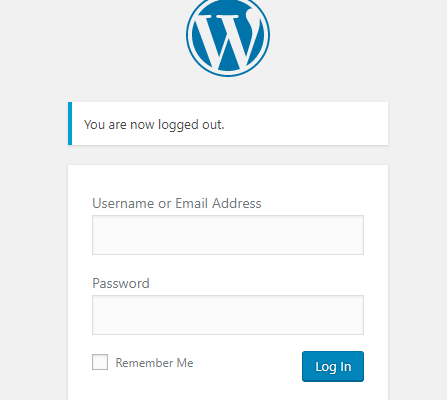Screen dimensions: 447x400
Task: Select the 'You are now logged out' message
Action: pyautogui.click(x=154, y=125)
